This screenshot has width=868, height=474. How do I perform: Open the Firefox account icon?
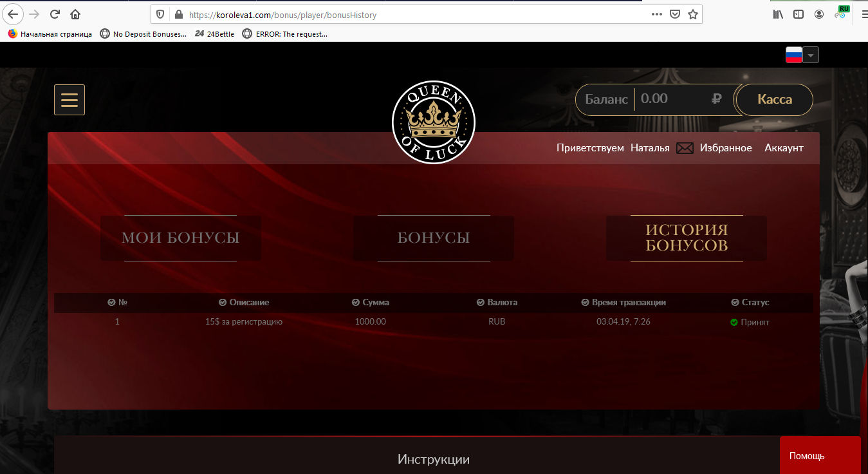[x=819, y=14]
